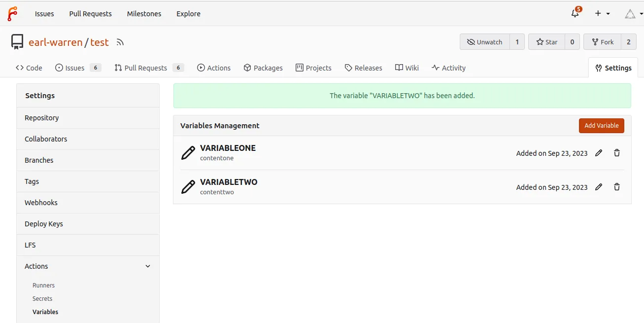644x323 pixels.
Task: Open the notifications bell
Action: [x=575, y=13]
